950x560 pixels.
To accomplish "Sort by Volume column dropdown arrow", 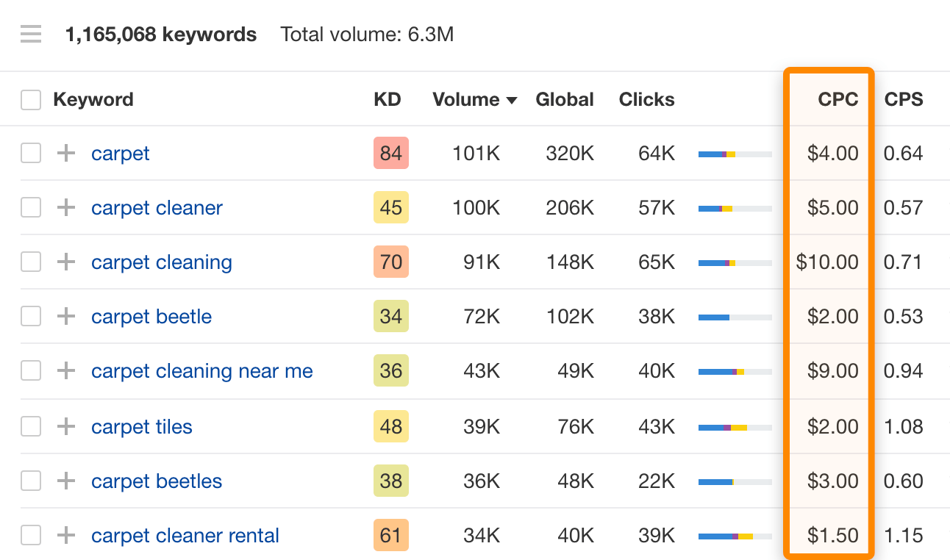I will point(512,101).
